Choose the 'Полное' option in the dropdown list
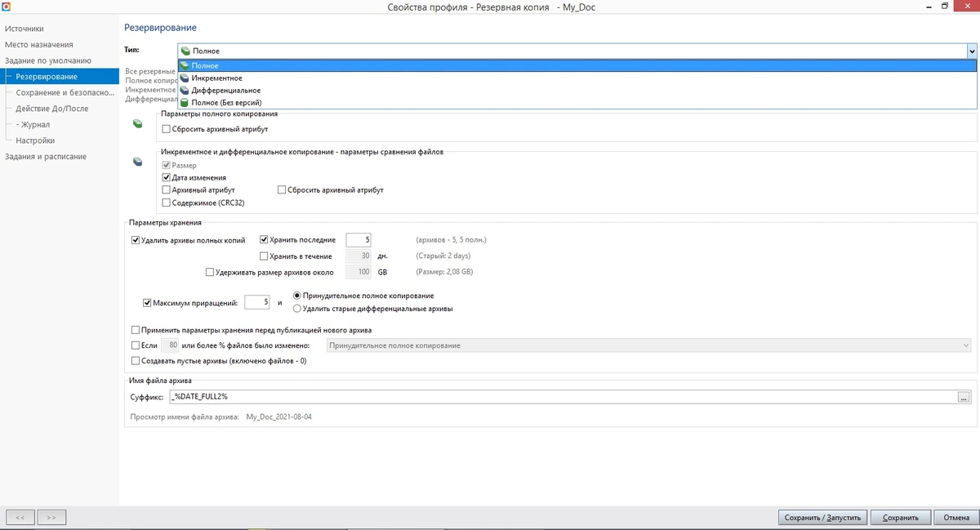This screenshot has height=530, width=980. coord(577,65)
